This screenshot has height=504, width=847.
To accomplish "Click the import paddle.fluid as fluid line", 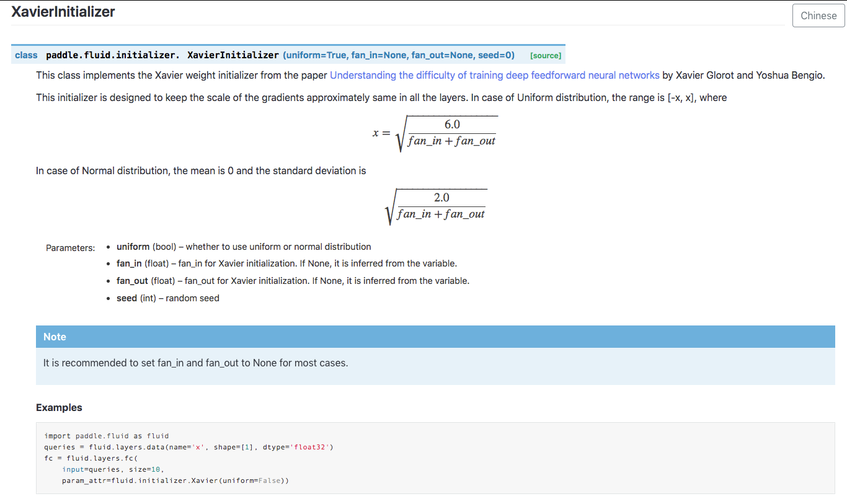I will coord(107,436).
